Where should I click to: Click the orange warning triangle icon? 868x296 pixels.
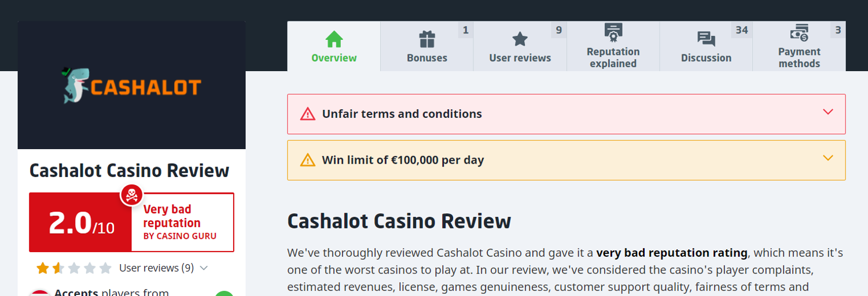[308, 160]
